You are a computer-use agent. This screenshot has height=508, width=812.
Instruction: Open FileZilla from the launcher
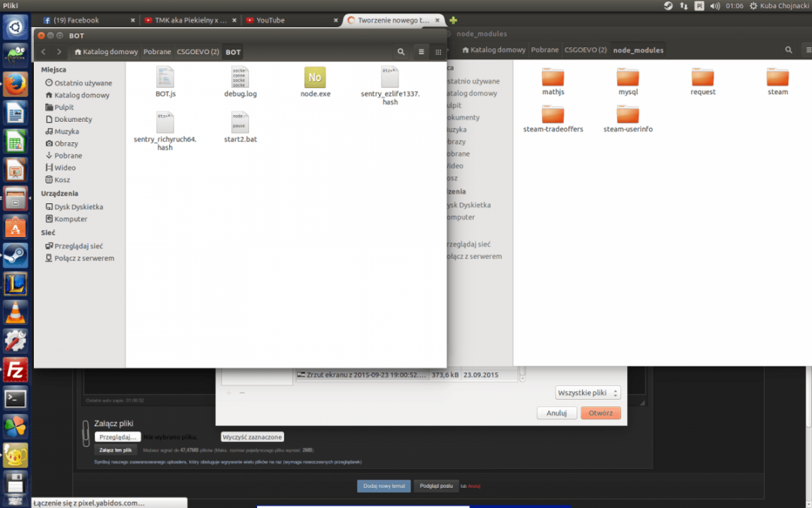pos(15,370)
